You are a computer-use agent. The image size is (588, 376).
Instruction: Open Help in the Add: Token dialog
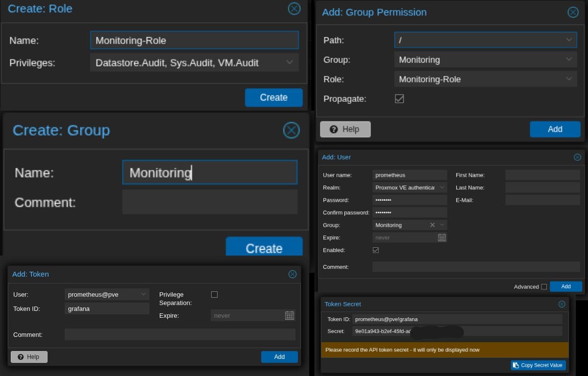[x=29, y=357]
